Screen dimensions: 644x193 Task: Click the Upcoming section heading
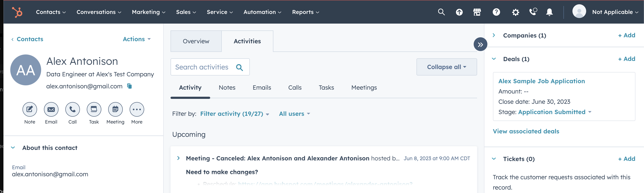coord(189,134)
